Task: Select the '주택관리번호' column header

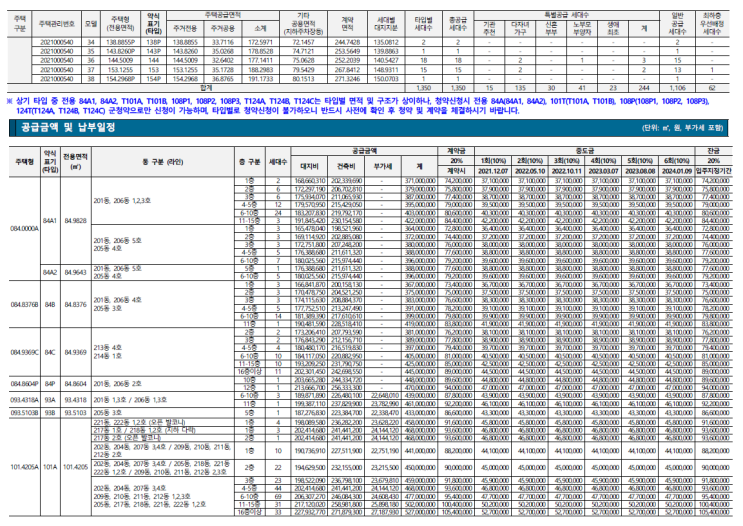Action: [x=56, y=24]
